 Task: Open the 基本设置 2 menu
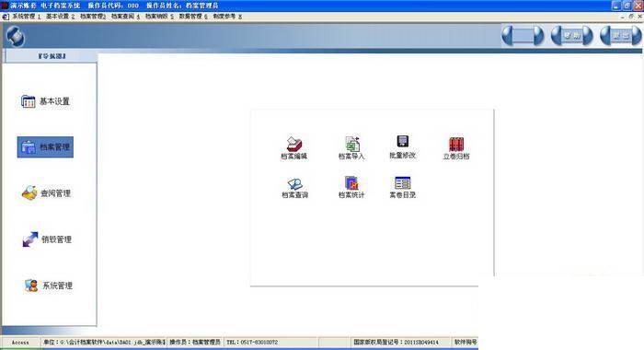(61, 17)
